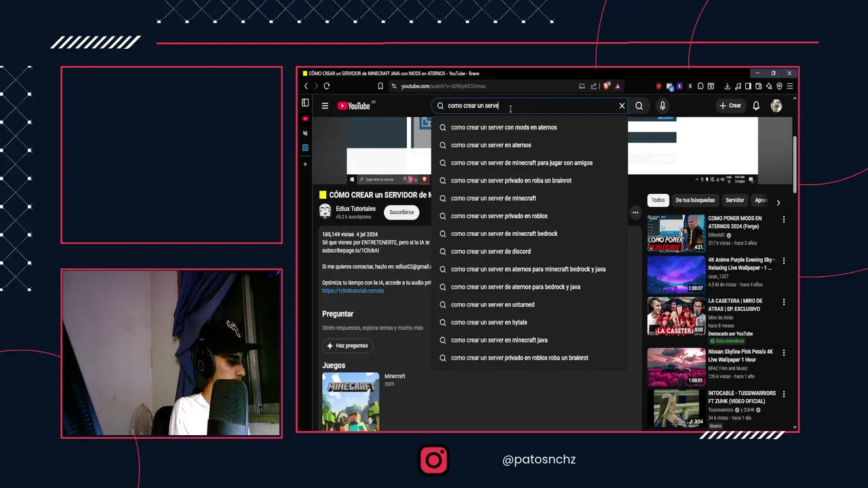Open options for INTOCABLE TUSSIWARRIORS video

[784, 394]
